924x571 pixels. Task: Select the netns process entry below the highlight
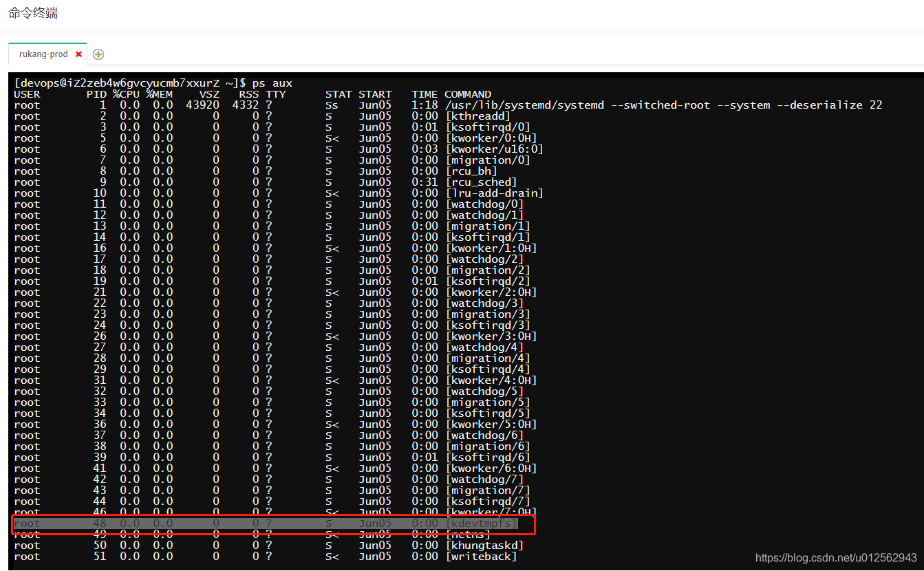point(275,535)
